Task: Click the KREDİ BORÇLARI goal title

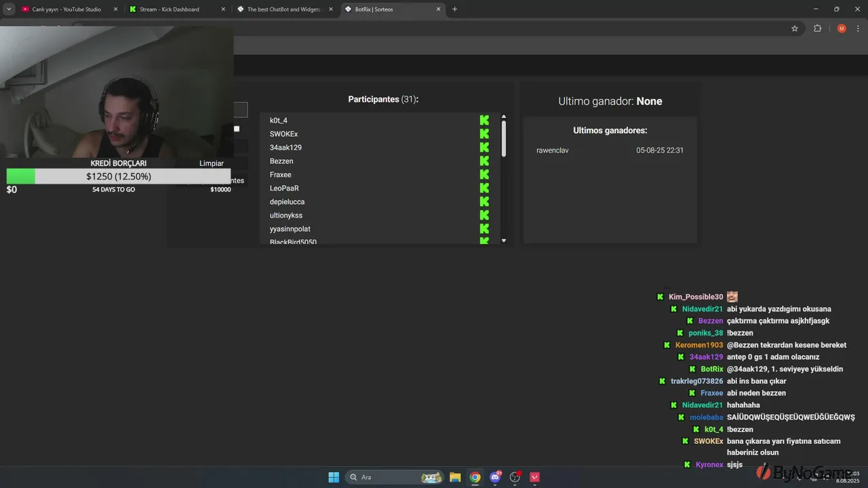Action: tap(119, 163)
